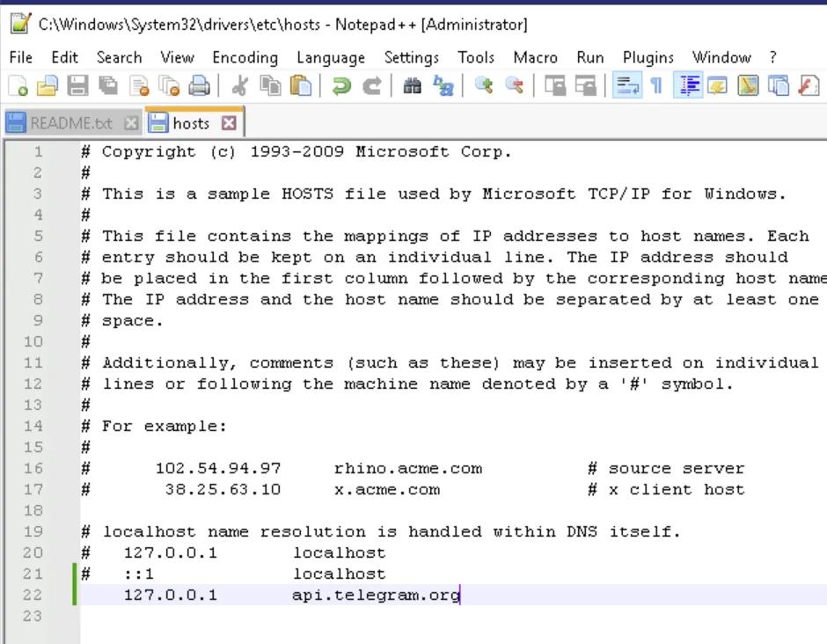
Task: Open the Encoding menu
Action: [x=245, y=57]
